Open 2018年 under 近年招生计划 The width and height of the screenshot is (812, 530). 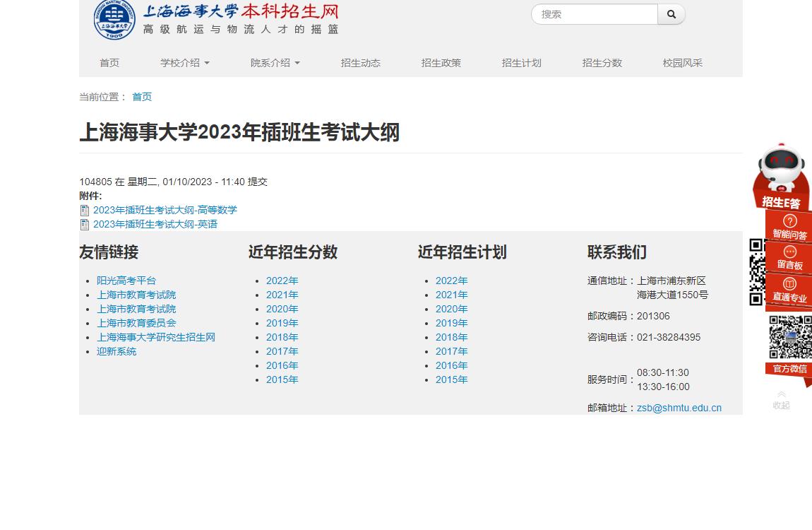(452, 337)
